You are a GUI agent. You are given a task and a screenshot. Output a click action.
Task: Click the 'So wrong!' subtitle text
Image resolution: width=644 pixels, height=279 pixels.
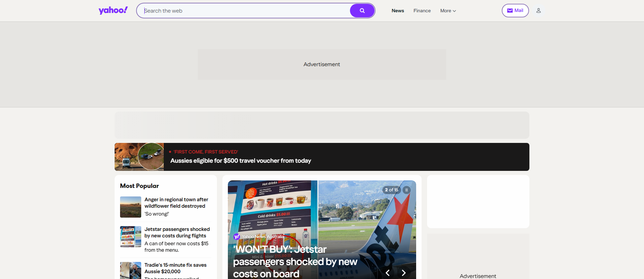coord(157,214)
